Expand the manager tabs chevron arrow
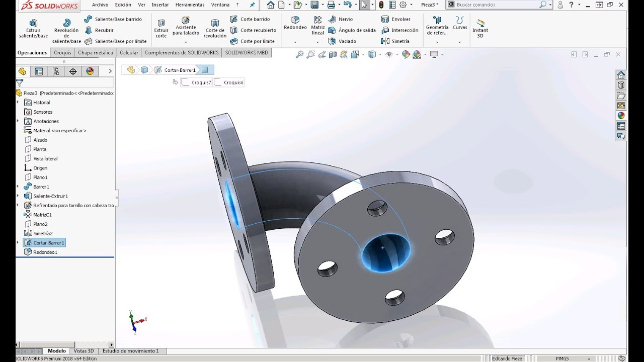Viewport: 644px width, 362px height. [x=110, y=71]
